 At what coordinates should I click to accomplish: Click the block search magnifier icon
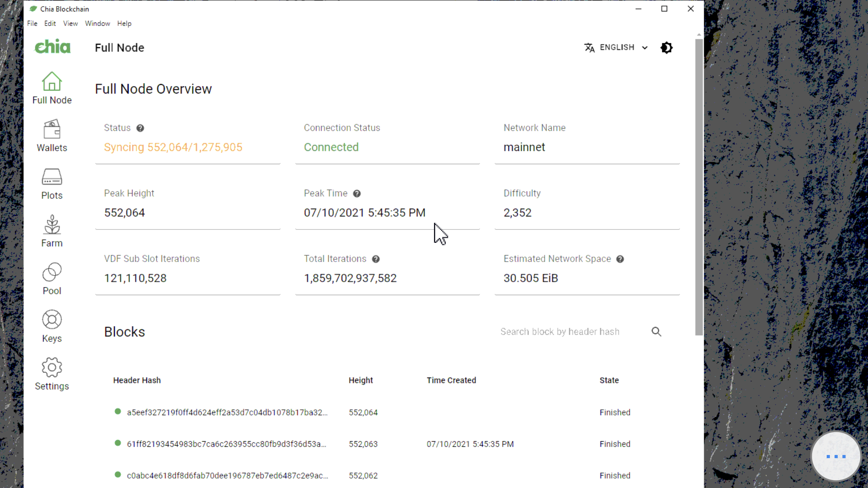tap(656, 332)
